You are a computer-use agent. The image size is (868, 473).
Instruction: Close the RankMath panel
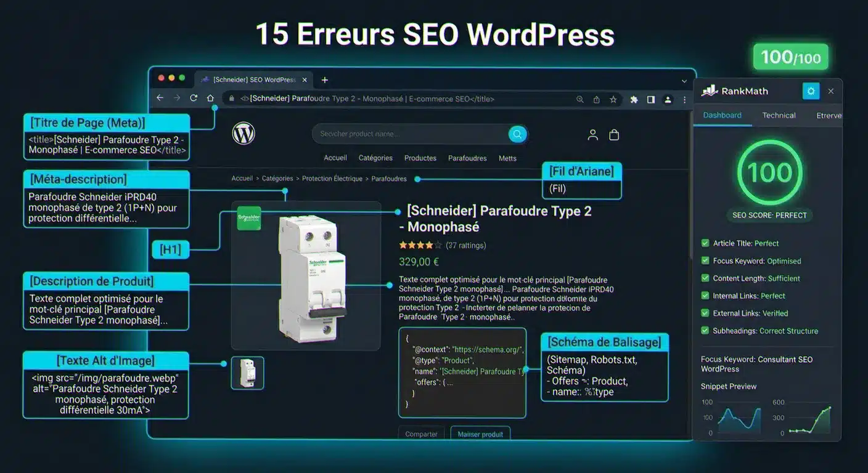point(830,91)
